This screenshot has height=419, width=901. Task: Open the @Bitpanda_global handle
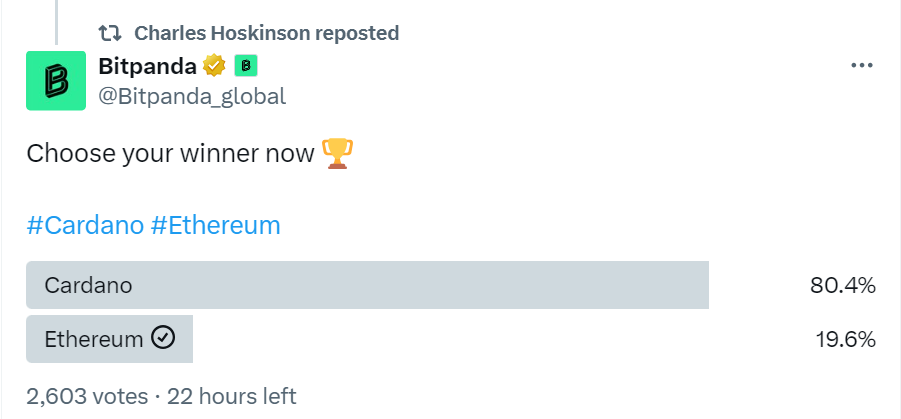click(192, 96)
